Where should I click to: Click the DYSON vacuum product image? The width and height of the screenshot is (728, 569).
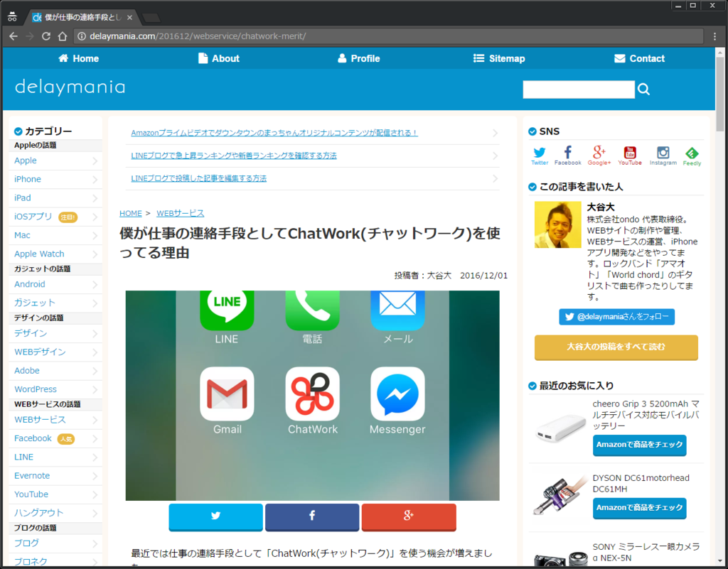pos(560,495)
